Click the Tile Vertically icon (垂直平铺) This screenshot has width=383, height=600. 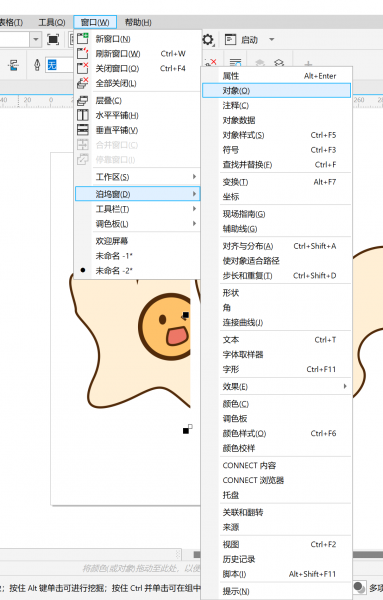83,130
